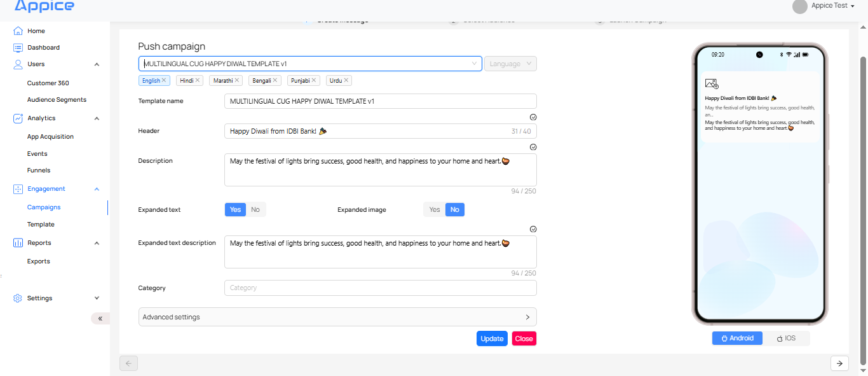
Task: Remove the Hindi language tag
Action: tap(198, 80)
